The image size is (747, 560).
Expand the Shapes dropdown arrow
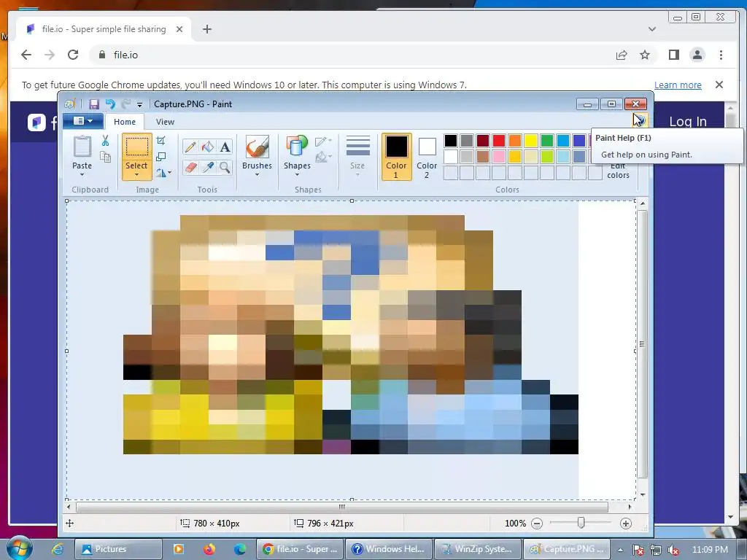pyautogui.click(x=297, y=175)
